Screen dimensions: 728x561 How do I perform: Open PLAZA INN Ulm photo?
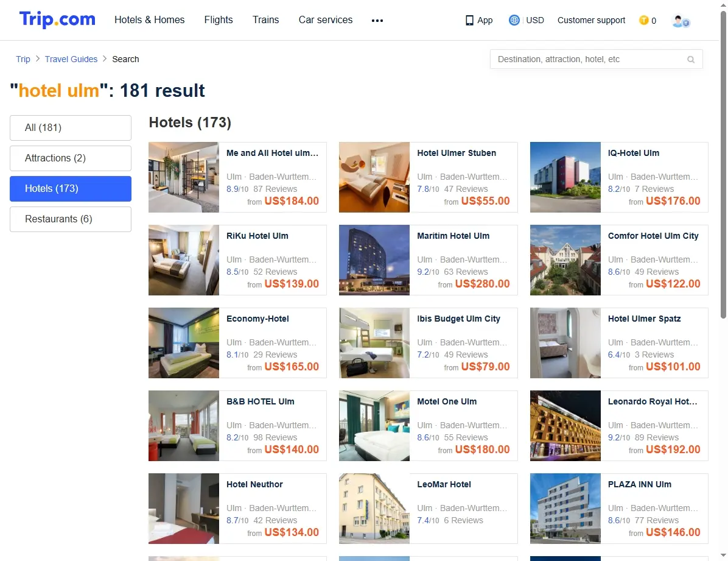565,509
